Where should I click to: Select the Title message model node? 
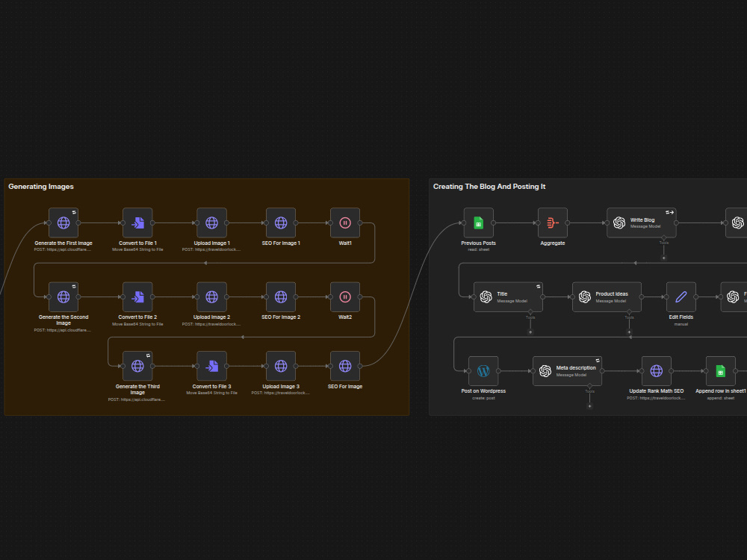pyautogui.click(x=508, y=296)
